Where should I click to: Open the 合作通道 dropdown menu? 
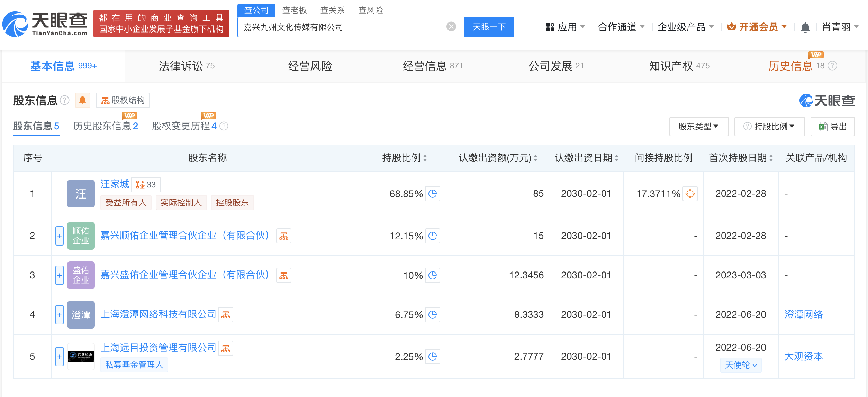point(621,27)
